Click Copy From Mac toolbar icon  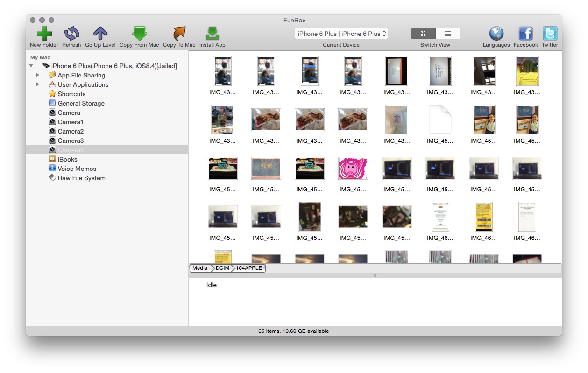click(139, 34)
